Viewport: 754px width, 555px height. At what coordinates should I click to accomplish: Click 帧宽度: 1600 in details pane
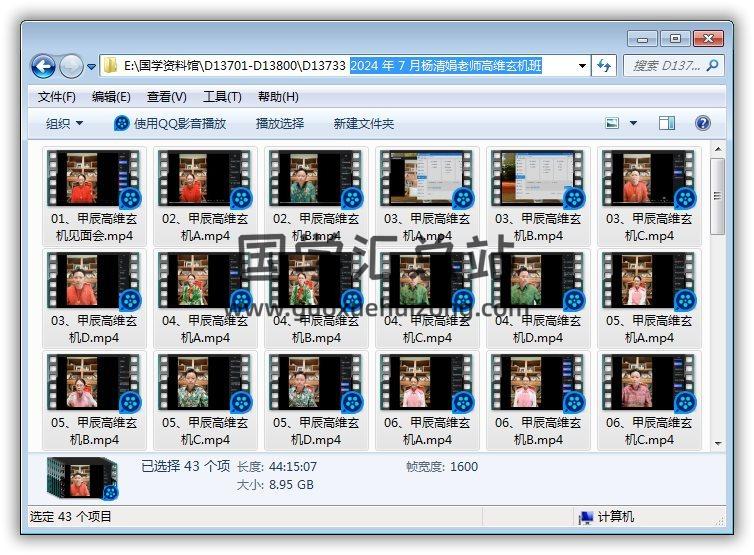point(442,467)
